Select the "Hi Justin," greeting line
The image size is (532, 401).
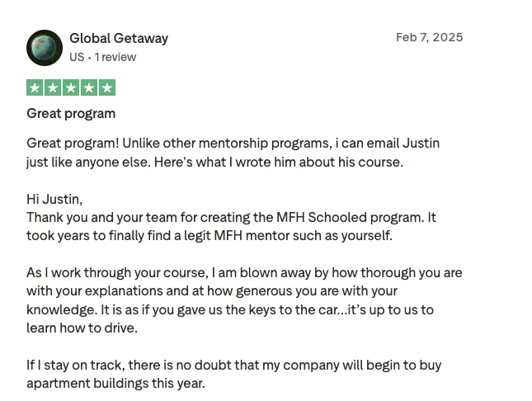(54, 199)
